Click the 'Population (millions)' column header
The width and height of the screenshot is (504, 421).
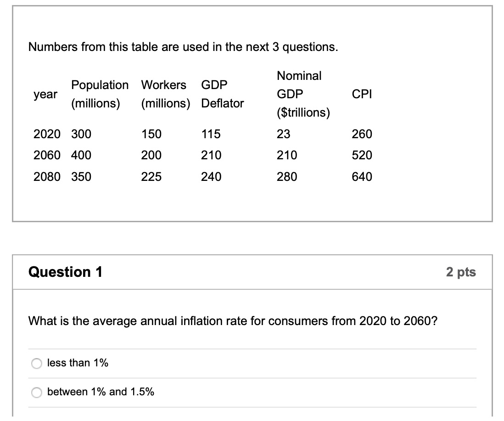click(x=100, y=94)
